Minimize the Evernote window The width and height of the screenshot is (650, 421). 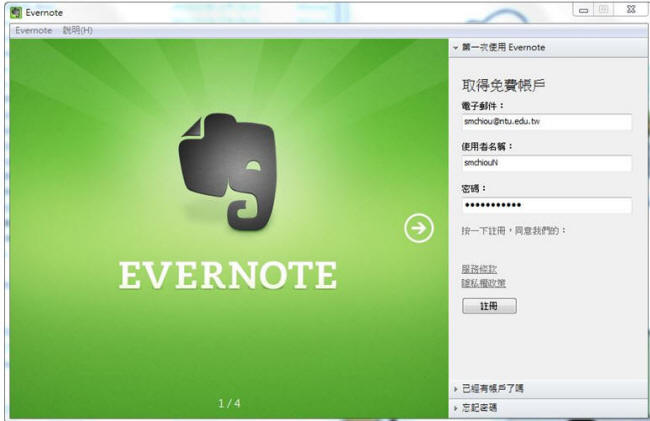(583, 10)
